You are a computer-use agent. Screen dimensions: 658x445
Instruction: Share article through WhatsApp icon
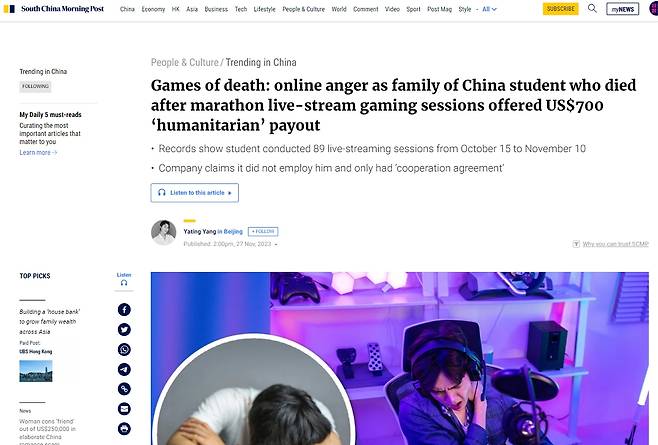click(x=124, y=349)
